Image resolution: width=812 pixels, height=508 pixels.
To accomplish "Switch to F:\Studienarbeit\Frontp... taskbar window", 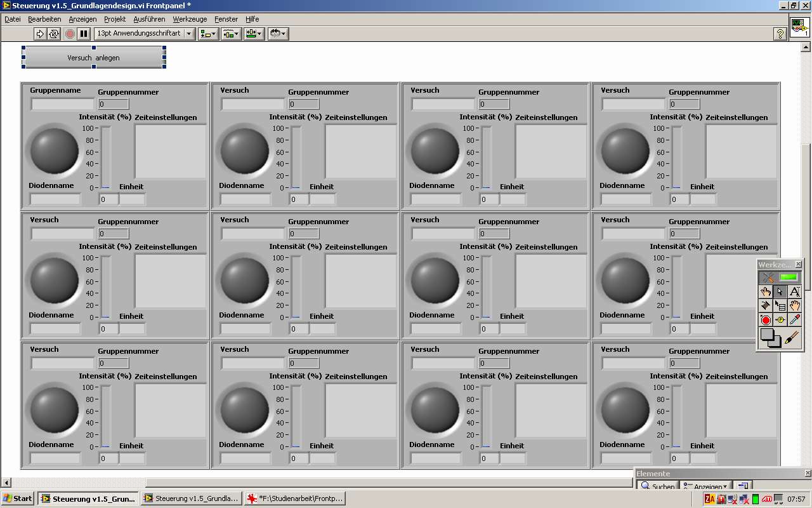I will coord(294,498).
